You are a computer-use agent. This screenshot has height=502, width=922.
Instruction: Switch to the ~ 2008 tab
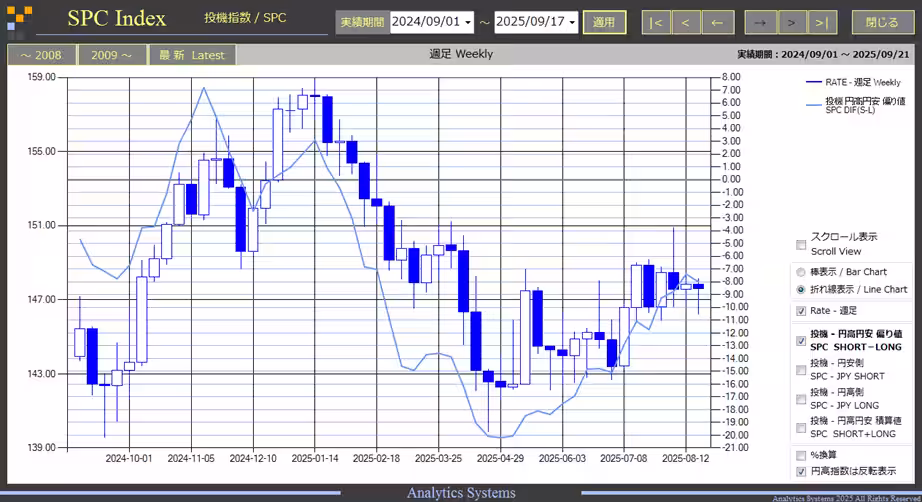click(41, 55)
